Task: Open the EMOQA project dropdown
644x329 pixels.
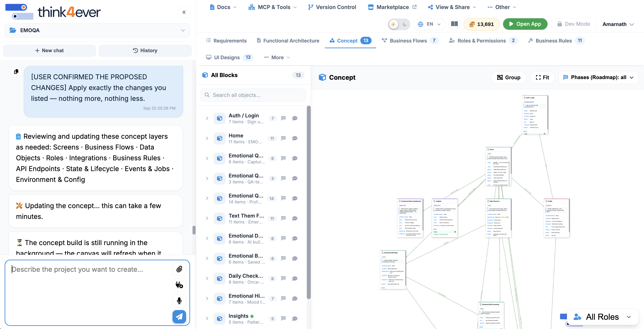Action: pyautogui.click(x=97, y=30)
